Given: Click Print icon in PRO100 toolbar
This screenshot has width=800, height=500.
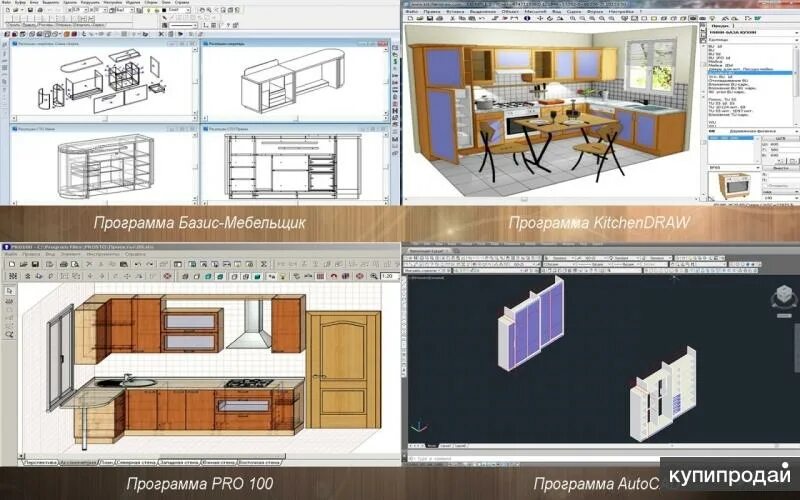Looking at the screenshot, I should point(63,264).
